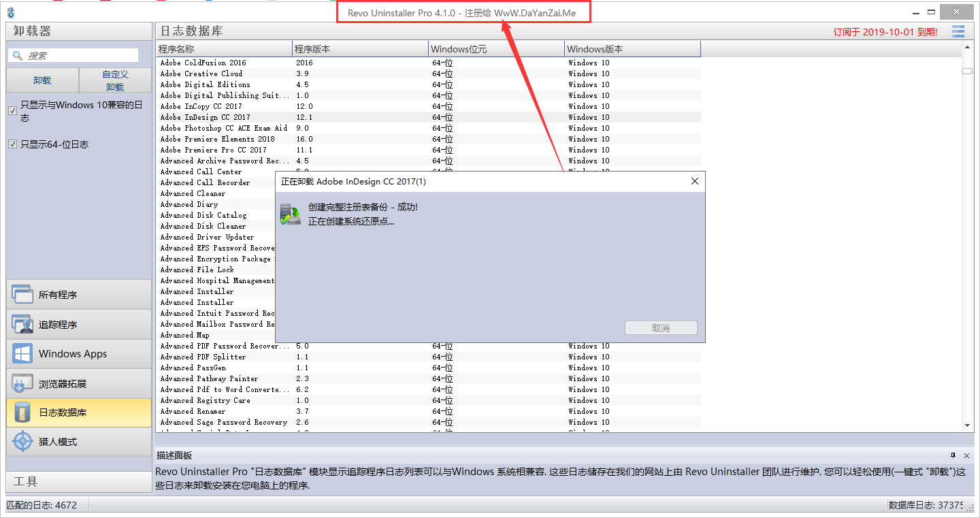Click the pin icon on the 描述面板 header
The height and width of the screenshot is (518, 980).
tap(953, 455)
